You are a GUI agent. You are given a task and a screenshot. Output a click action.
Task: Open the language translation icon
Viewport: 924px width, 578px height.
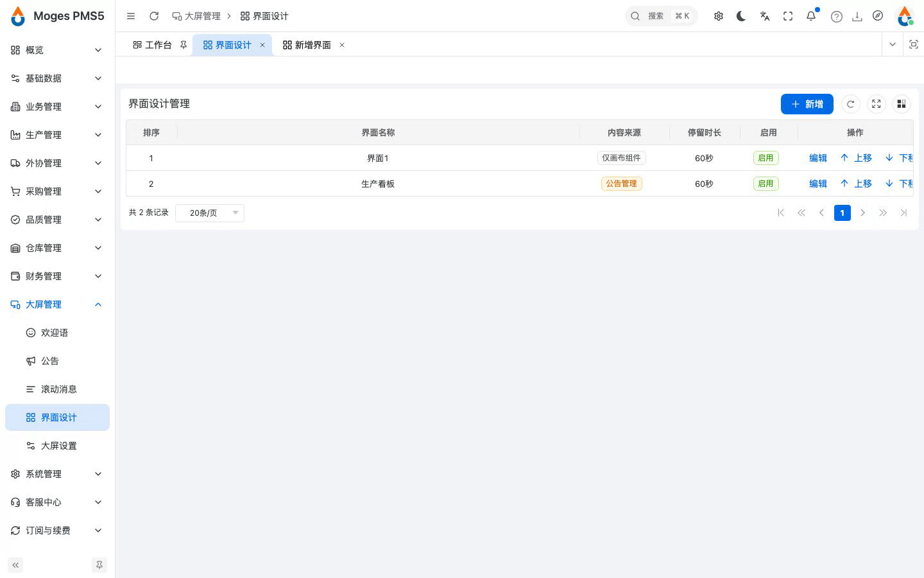[765, 16]
